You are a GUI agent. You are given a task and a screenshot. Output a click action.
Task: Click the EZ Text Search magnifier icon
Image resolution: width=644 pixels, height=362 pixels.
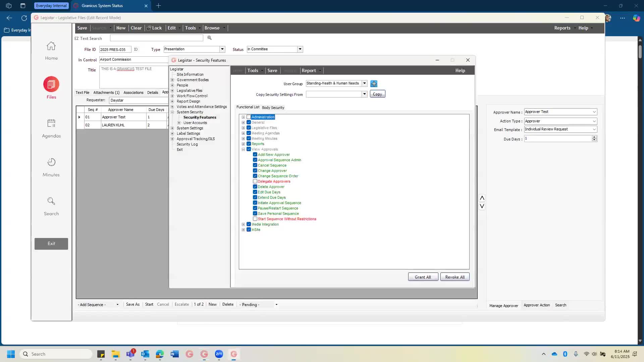pos(209,38)
